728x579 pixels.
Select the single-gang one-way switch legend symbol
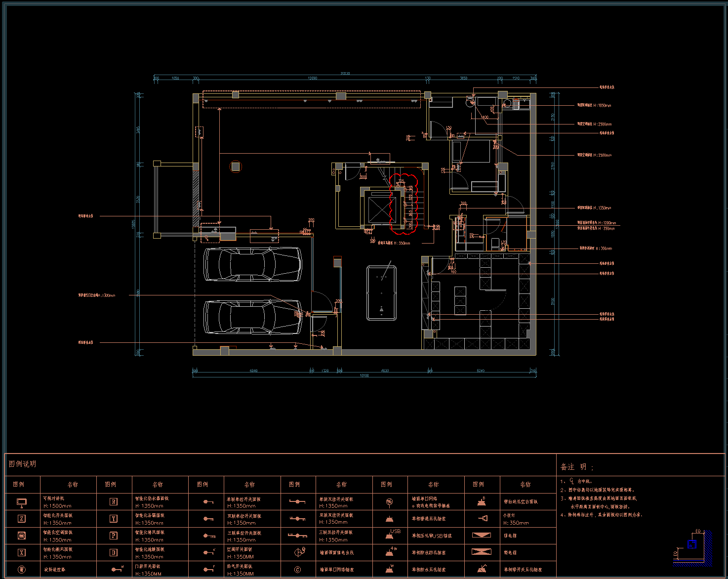[208, 502]
